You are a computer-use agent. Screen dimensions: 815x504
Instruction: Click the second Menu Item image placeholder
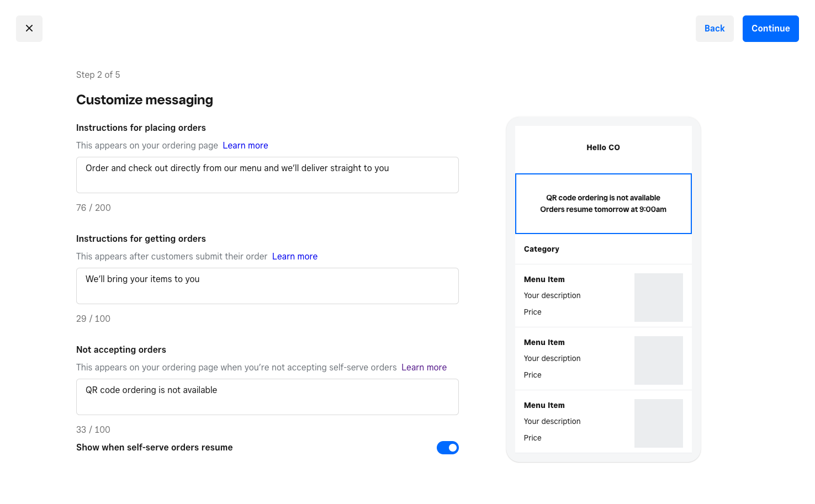[x=659, y=360]
